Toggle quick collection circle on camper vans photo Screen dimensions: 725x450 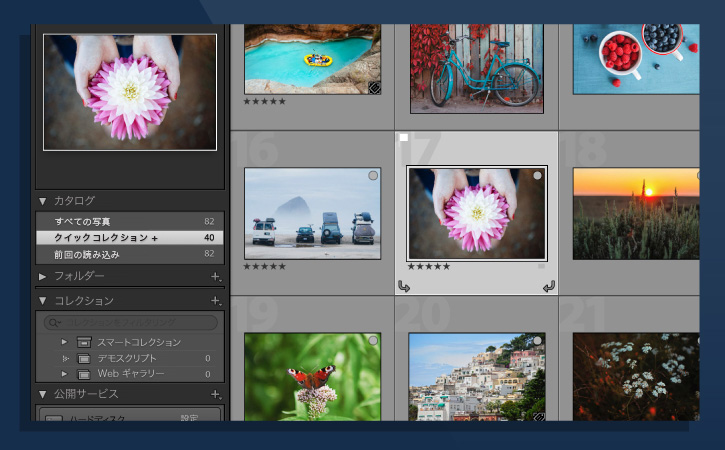[373, 175]
